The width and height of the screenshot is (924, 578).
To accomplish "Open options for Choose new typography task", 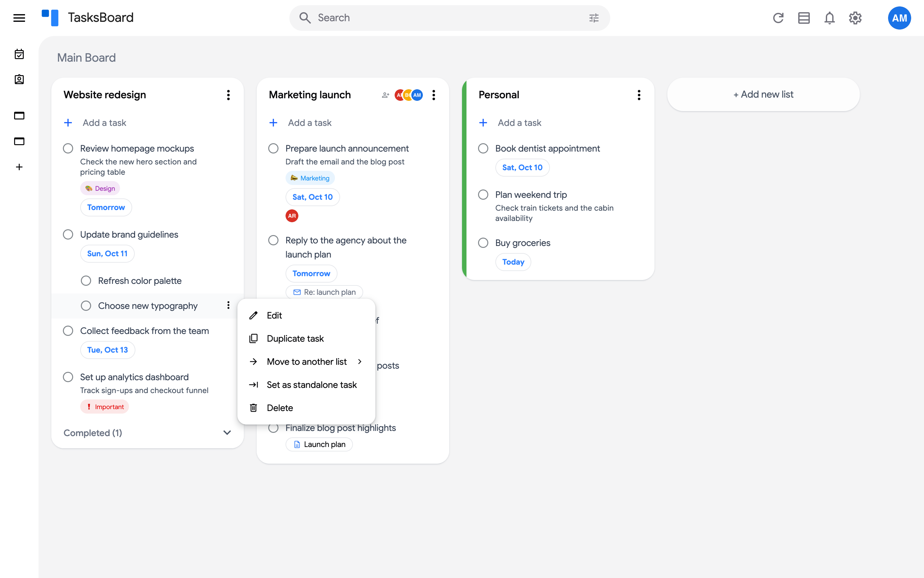I will pos(228,305).
